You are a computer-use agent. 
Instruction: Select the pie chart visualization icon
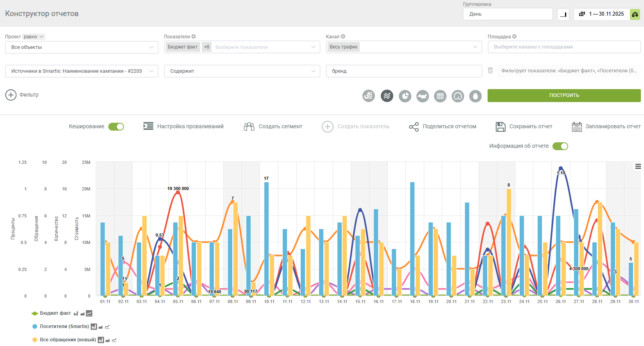click(x=405, y=96)
